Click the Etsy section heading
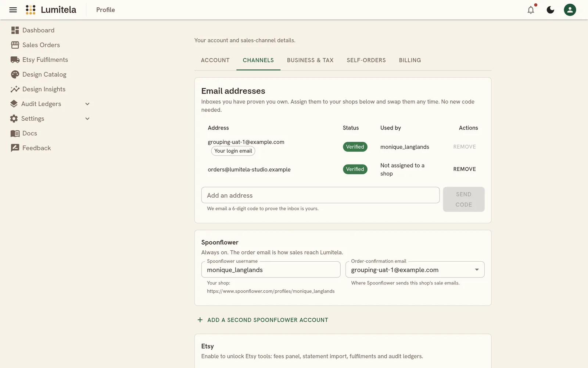 [x=207, y=346]
